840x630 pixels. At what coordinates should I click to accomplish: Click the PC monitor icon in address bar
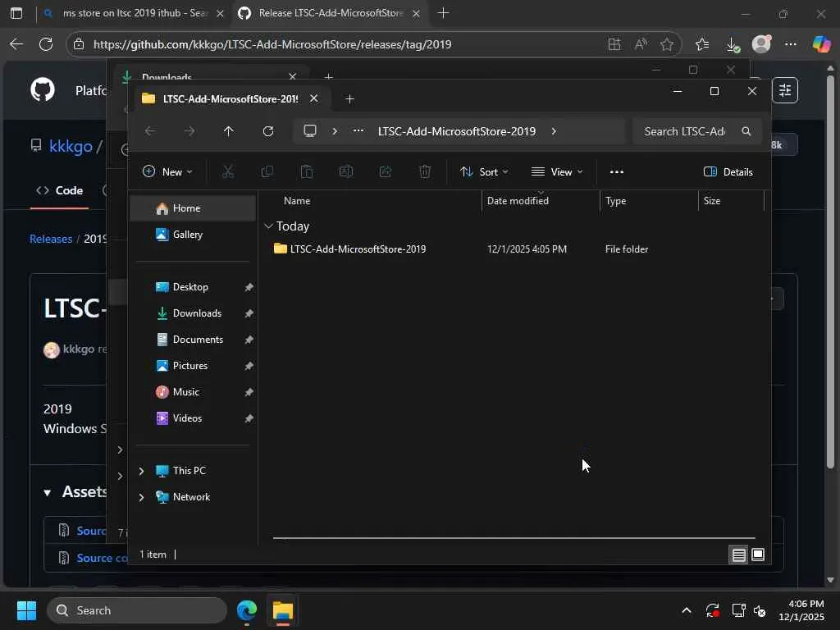310,130
